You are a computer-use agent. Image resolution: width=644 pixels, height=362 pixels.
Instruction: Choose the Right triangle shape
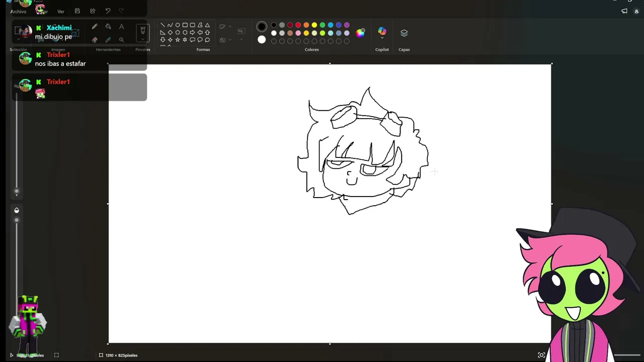(163, 33)
